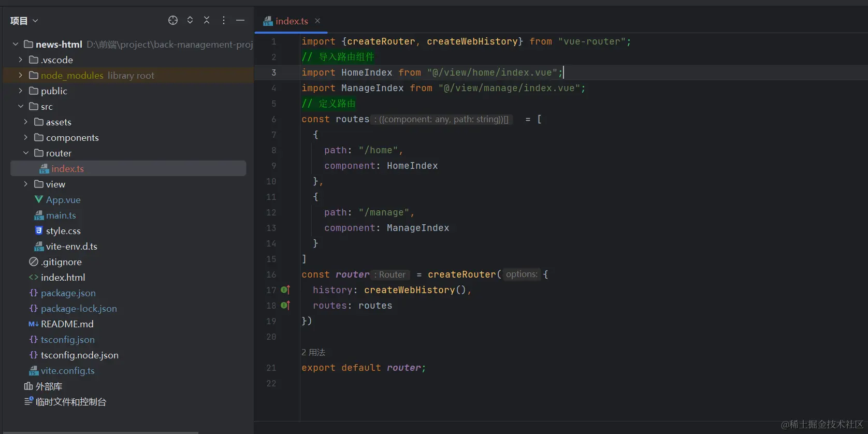
Task: Expand the components folder
Action: click(26, 137)
